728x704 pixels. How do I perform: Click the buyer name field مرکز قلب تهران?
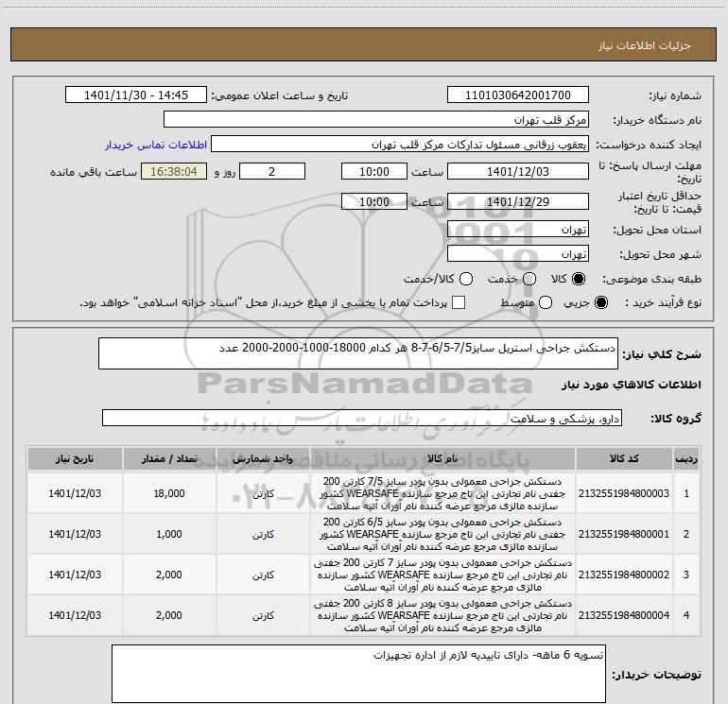pos(376,120)
